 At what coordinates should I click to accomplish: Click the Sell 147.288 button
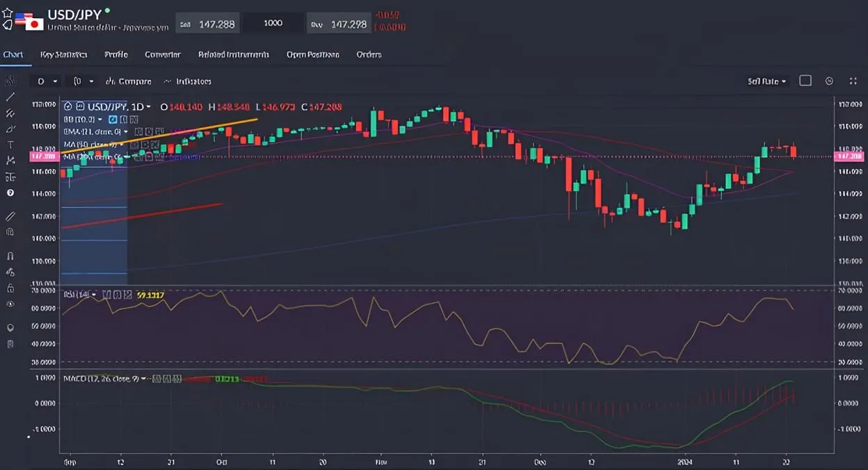click(x=207, y=24)
